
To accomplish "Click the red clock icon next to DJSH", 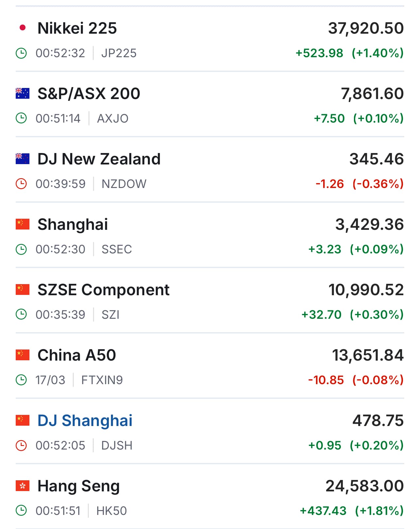I will tap(21, 445).
